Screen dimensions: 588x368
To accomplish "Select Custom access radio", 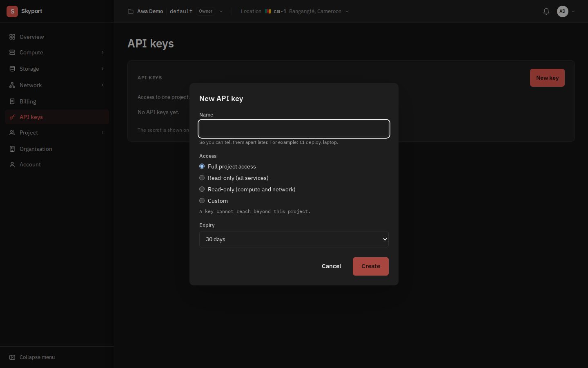I will 202,201.
